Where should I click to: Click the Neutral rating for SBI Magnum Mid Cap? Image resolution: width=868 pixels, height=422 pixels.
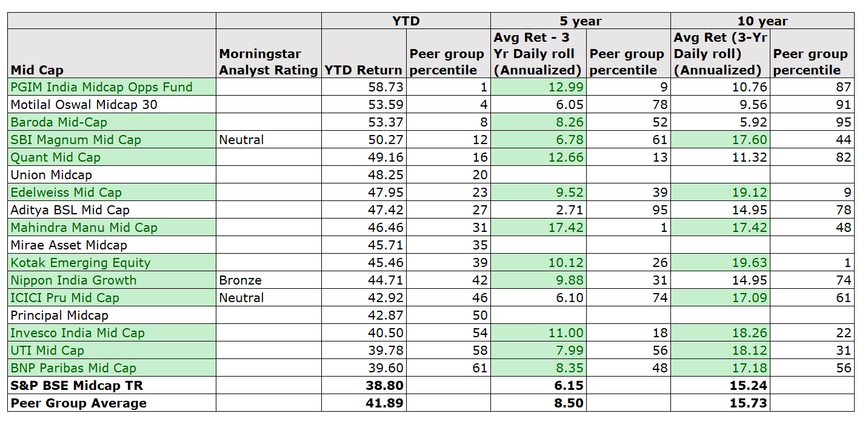[x=242, y=140]
